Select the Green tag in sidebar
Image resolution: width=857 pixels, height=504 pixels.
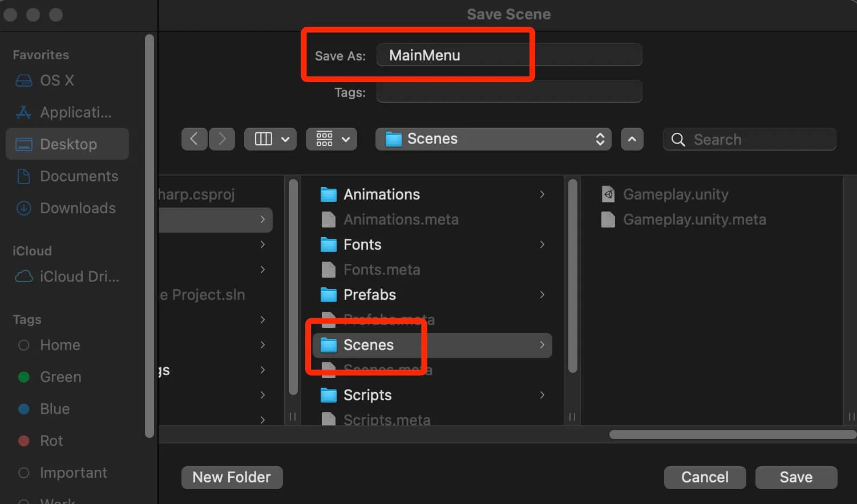pos(60,377)
